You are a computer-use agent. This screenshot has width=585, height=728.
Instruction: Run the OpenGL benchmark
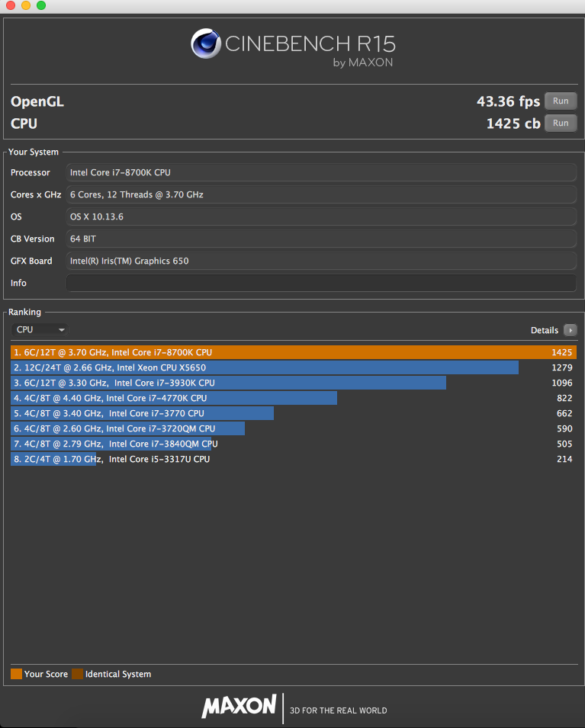point(560,101)
